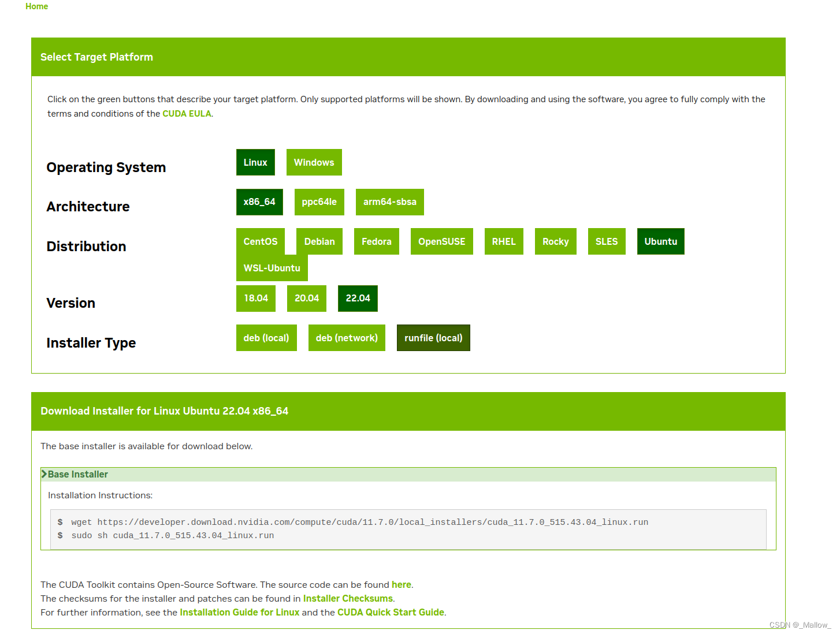Click the Distribution label
The width and height of the screenshot is (840, 634).
tap(87, 247)
